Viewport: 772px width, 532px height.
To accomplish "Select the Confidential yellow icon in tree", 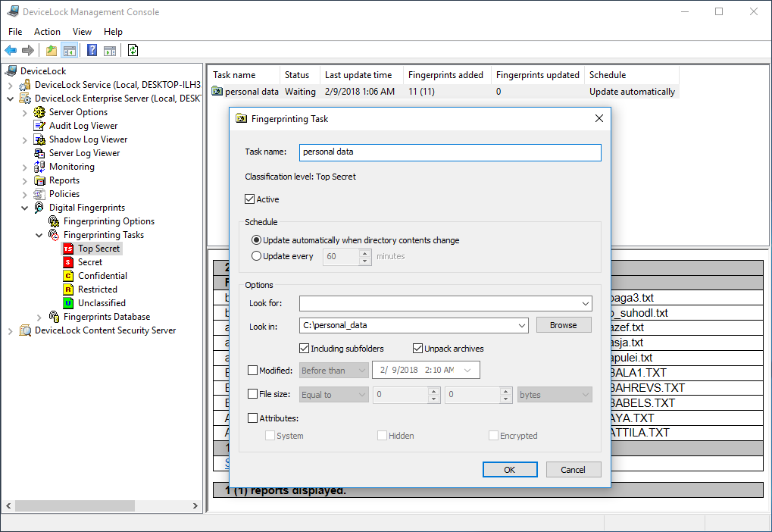I will coord(68,276).
